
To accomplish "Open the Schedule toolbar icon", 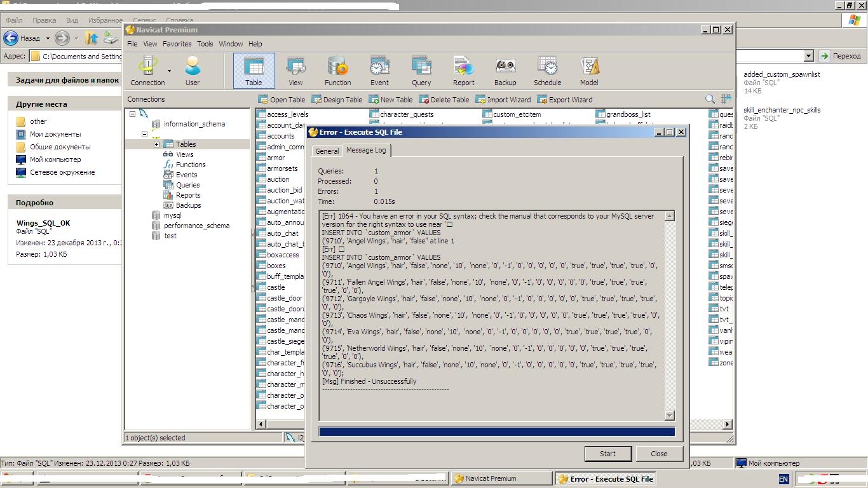I will click(547, 70).
